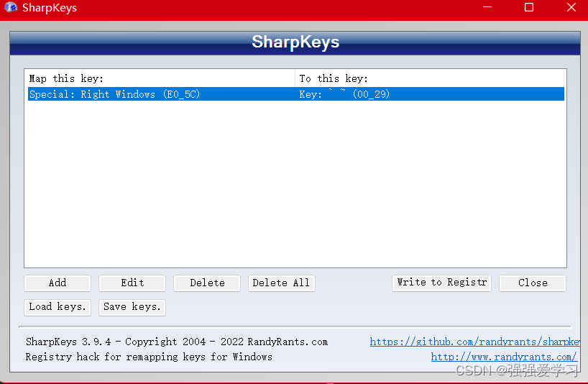Edit the selected key mapping
This screenshot has width=588, height=384.
132,283
